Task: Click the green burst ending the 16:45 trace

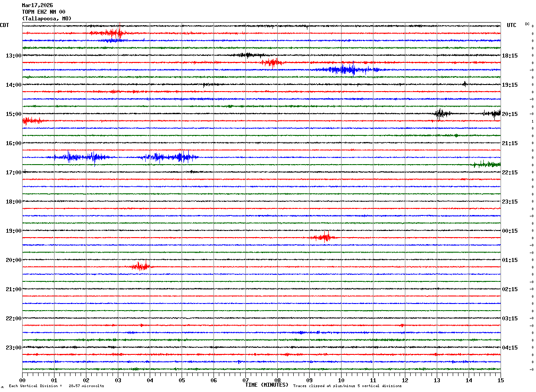Action: [486, 164]
